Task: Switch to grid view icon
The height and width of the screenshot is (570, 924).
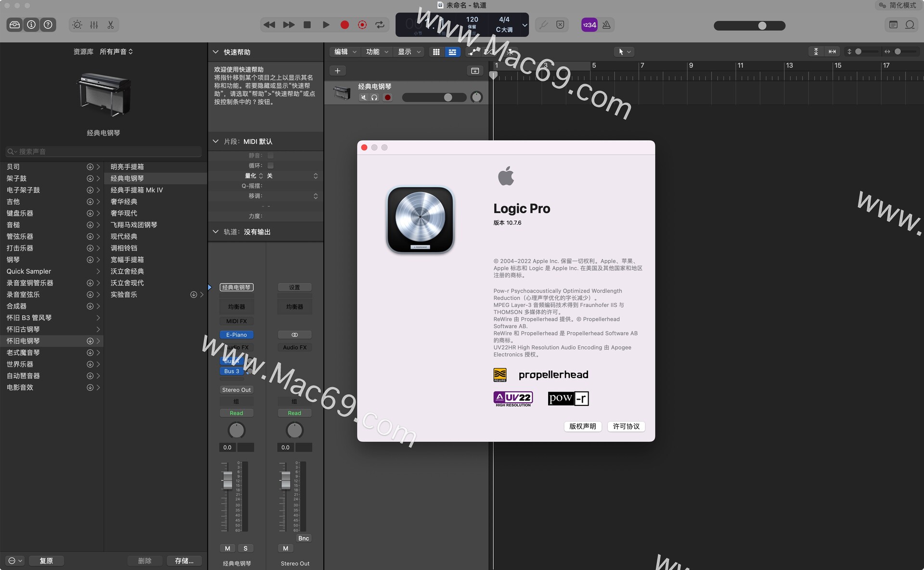Action: (x=436, y=52)
